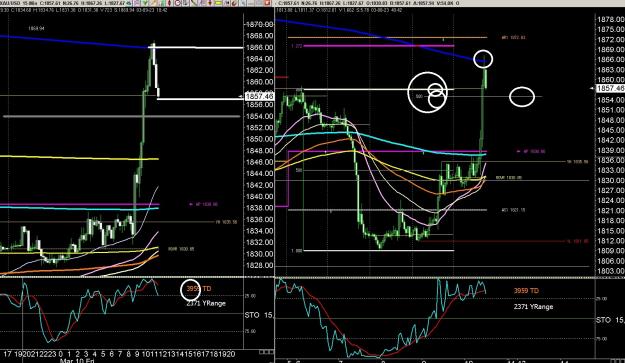Click the yellow rectangle drawing icon in the toolbar

click(x=218, y=3)
